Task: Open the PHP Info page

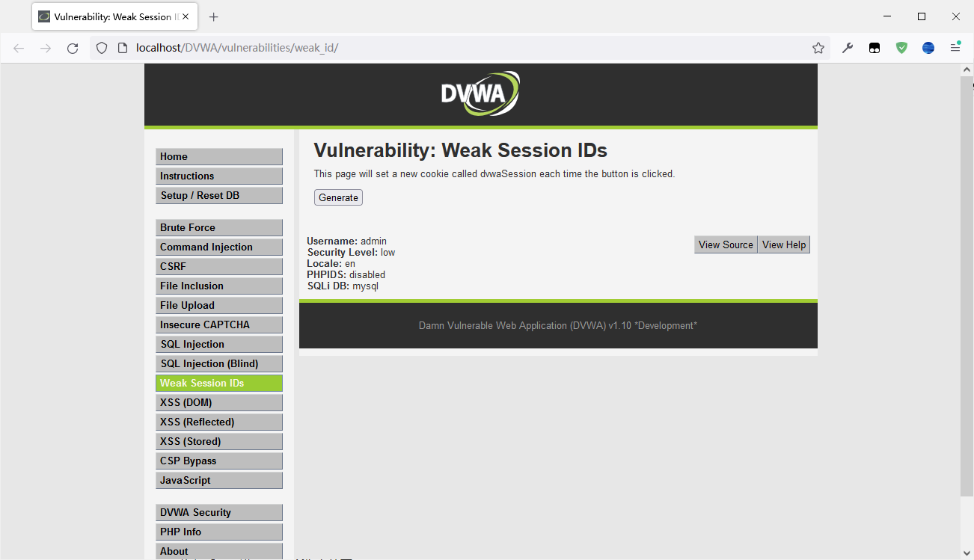Action: click(x=219, y=532)
